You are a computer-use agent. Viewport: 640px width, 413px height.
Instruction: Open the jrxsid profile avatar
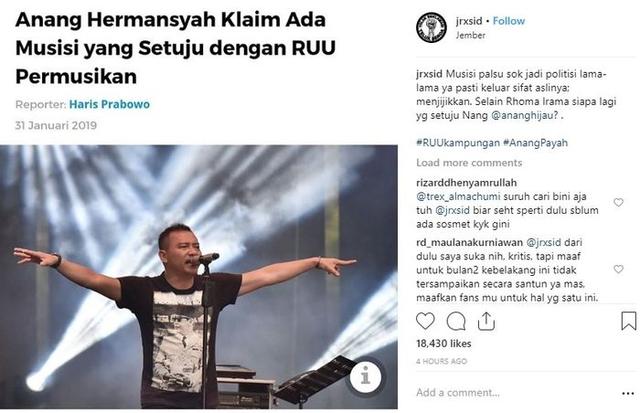431,27
